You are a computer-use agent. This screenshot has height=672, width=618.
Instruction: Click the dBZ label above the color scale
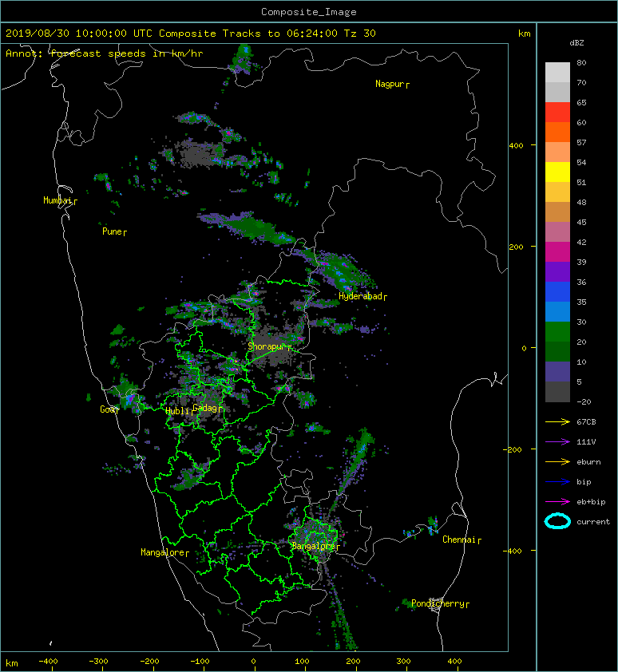coord(576,43)
